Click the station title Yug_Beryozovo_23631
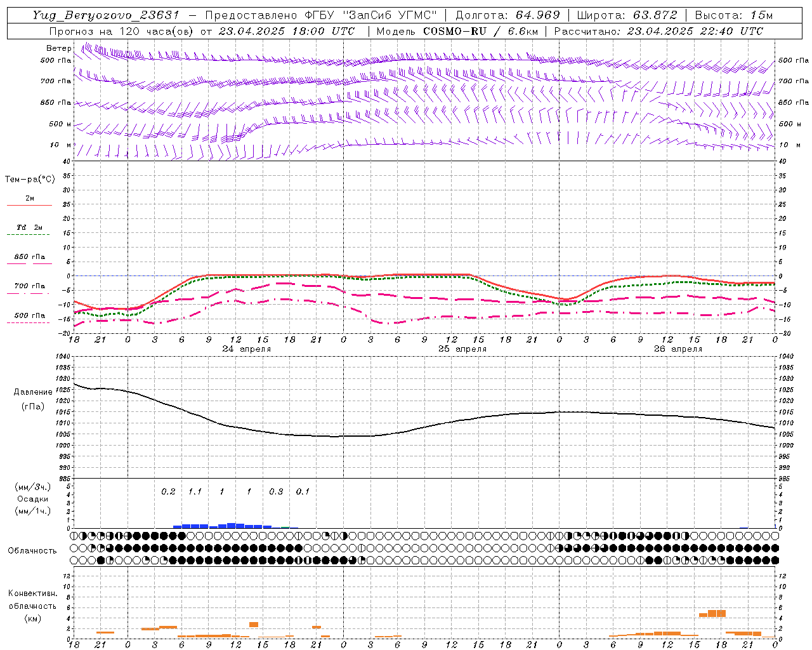 click(x=107, y=15)
